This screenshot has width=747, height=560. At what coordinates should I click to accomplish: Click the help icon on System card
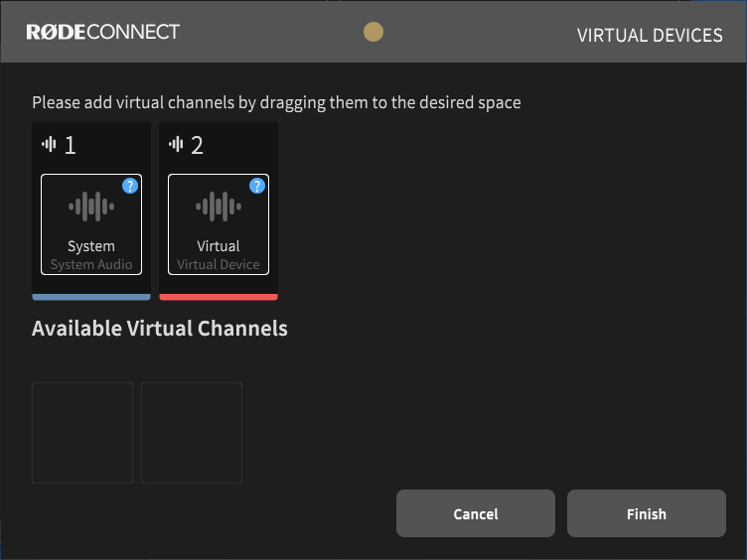click(129, 186)
